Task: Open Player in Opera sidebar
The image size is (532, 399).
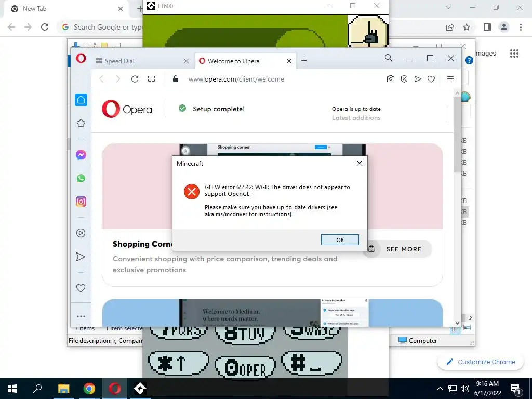Action: 81,233
